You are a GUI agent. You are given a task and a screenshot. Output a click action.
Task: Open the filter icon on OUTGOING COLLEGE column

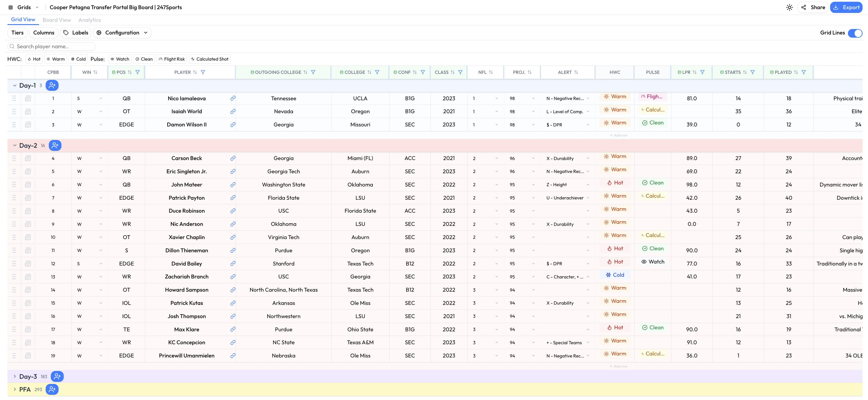pos(313,72)
